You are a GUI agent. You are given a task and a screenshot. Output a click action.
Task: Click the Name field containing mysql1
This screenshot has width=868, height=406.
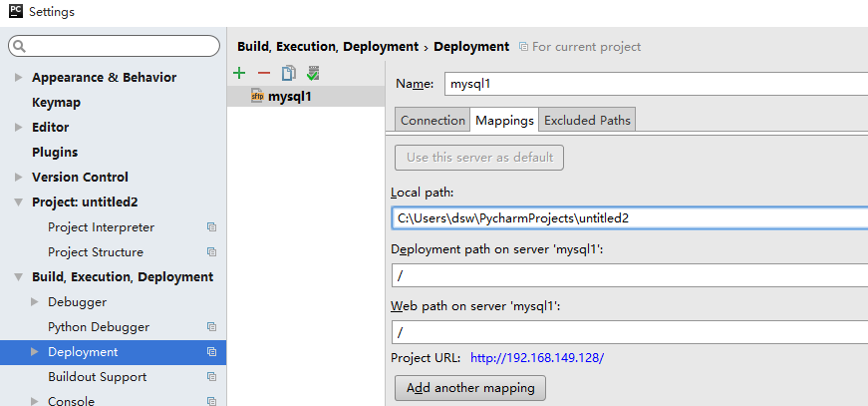[656, 84]
